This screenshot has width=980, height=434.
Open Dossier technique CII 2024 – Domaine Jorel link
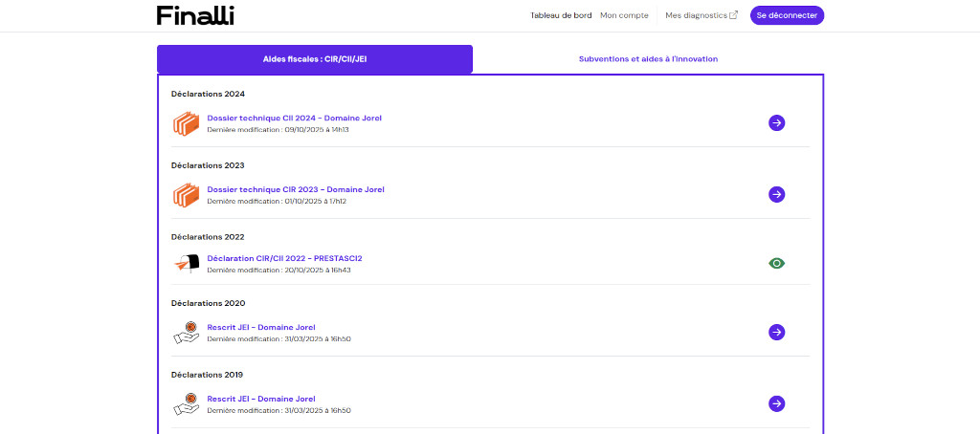click(294, 119)
